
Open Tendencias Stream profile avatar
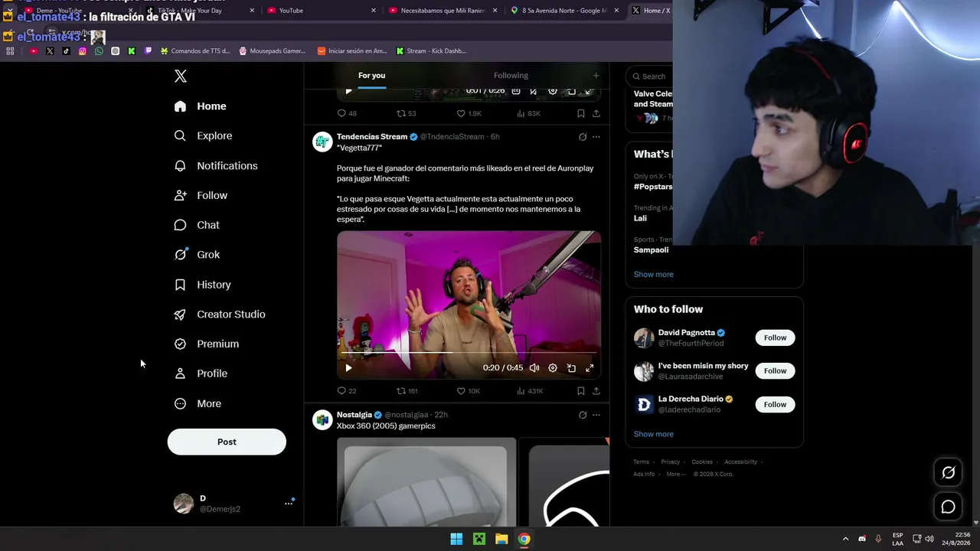click(x=322, y=142)
